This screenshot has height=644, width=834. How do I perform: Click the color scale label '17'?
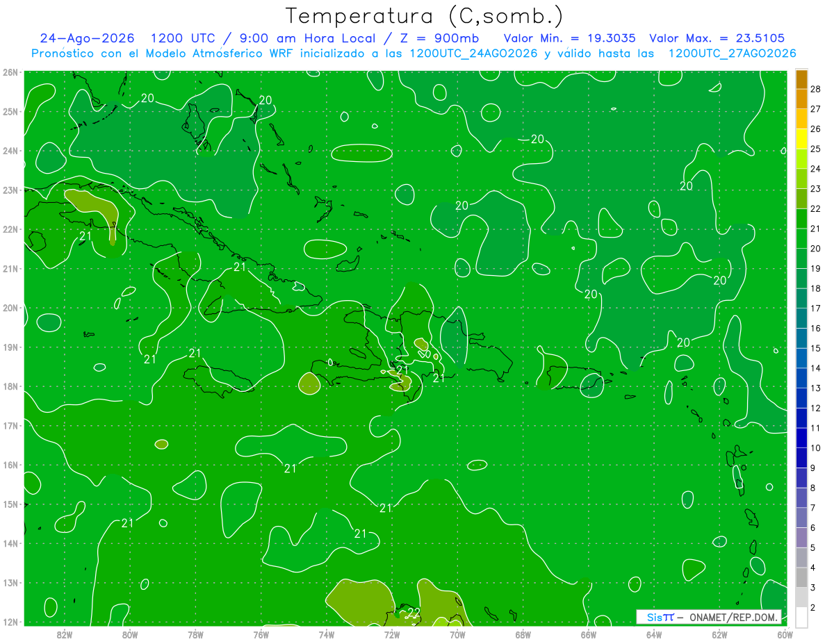click(x=815, y=308)
